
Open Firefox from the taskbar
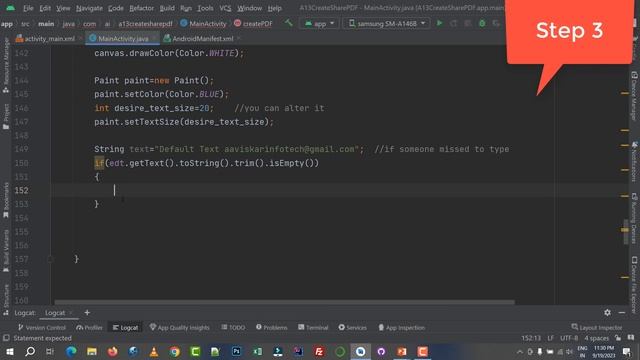113,351
